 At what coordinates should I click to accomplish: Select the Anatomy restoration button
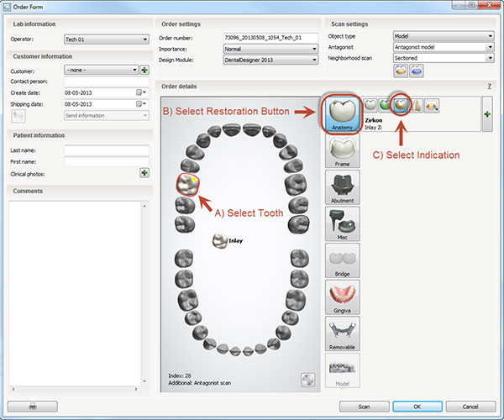click(x=341, y=114)
